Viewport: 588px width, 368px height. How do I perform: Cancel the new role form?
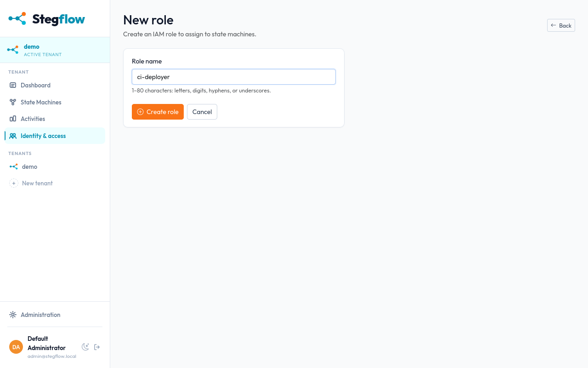(x=202, y=112)
